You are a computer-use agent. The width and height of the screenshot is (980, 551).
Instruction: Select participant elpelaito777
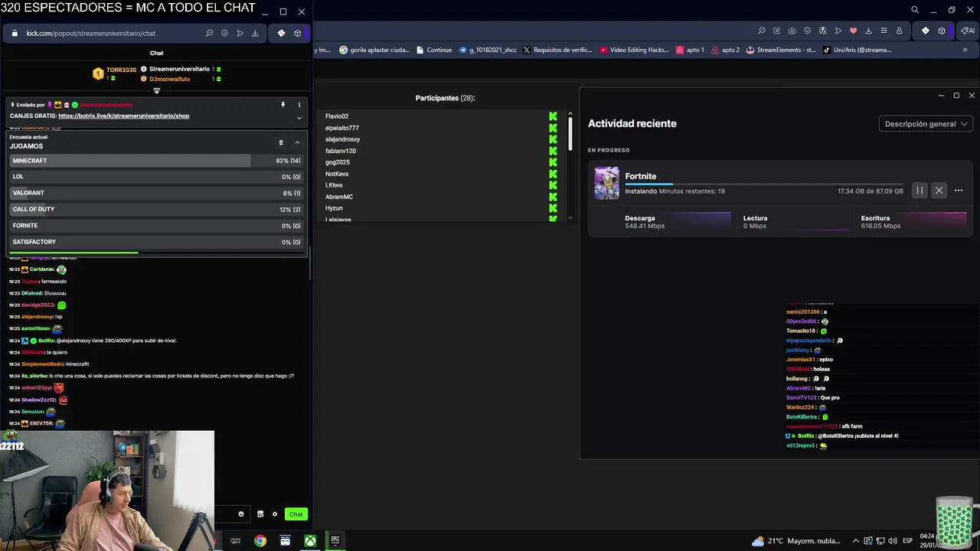[342, 128]
